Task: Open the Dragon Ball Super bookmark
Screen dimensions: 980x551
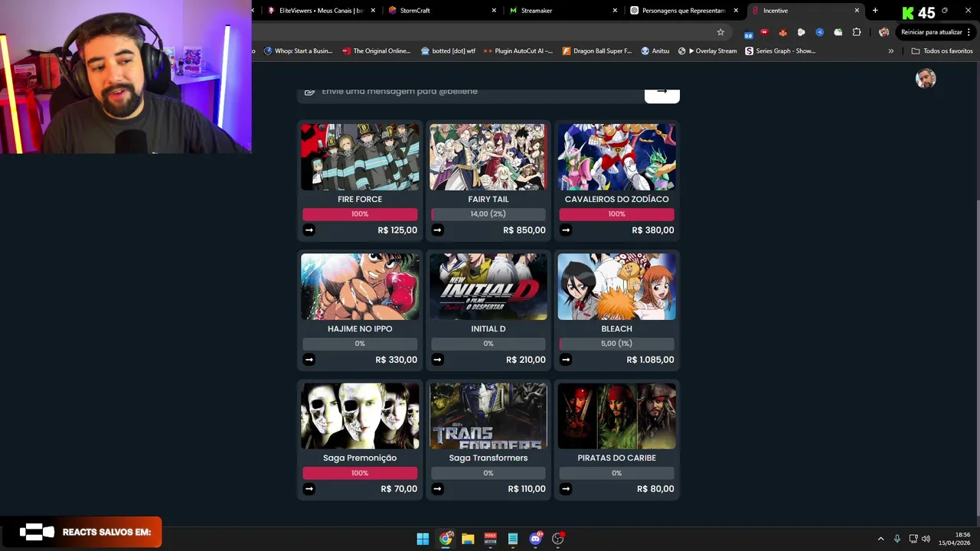Action: pos(597,51)
